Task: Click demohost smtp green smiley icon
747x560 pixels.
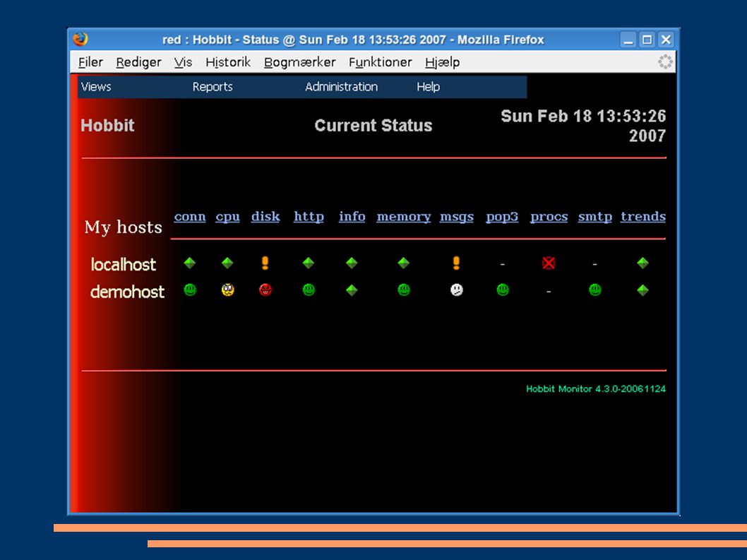Action: [595, 290]
